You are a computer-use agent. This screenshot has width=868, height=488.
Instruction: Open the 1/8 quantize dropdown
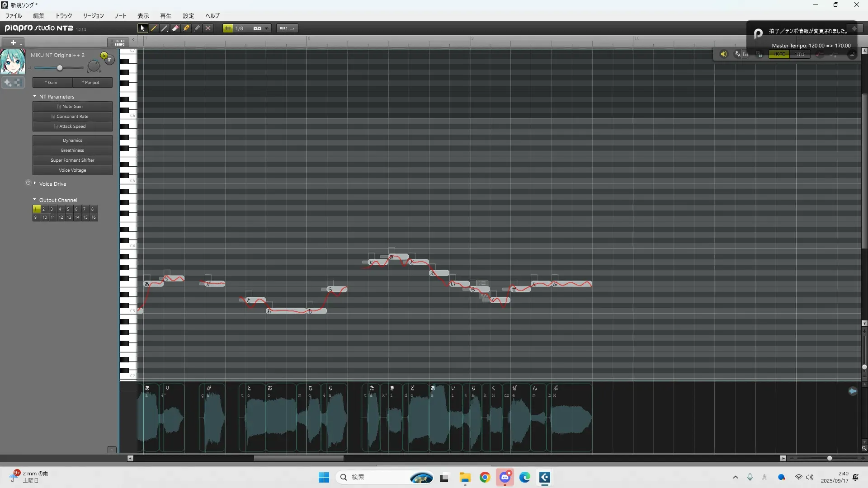click(267, 28)
